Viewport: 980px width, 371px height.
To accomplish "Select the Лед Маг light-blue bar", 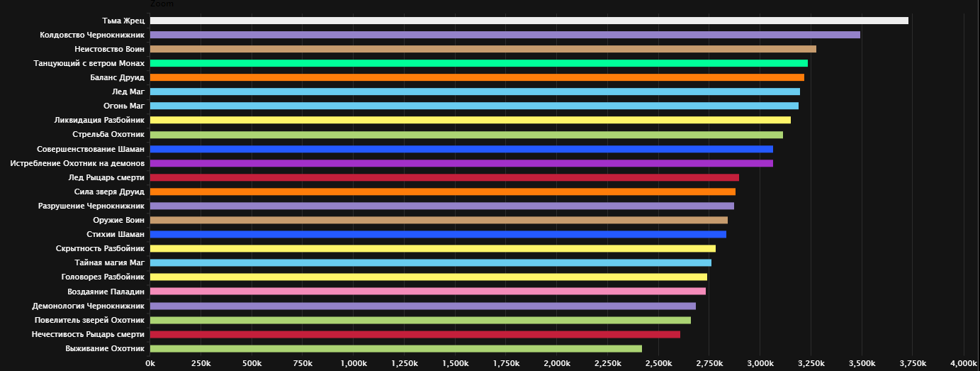I will point(475,92).
